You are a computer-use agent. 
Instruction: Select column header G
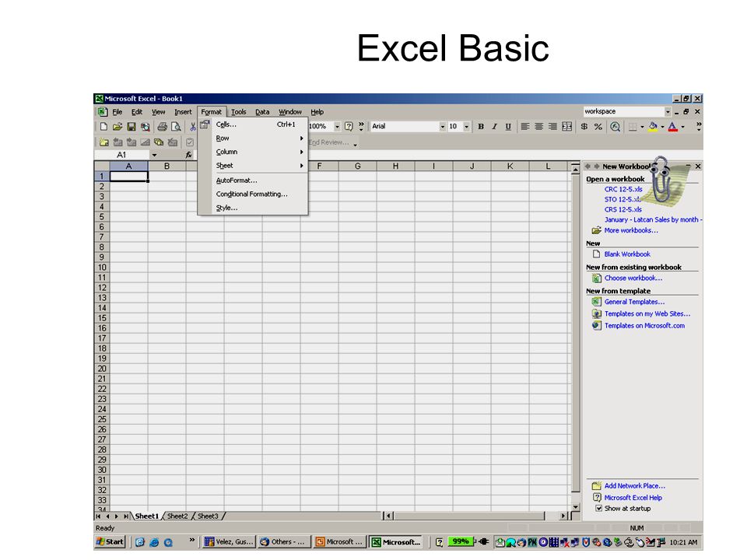(x=357, y=166)
